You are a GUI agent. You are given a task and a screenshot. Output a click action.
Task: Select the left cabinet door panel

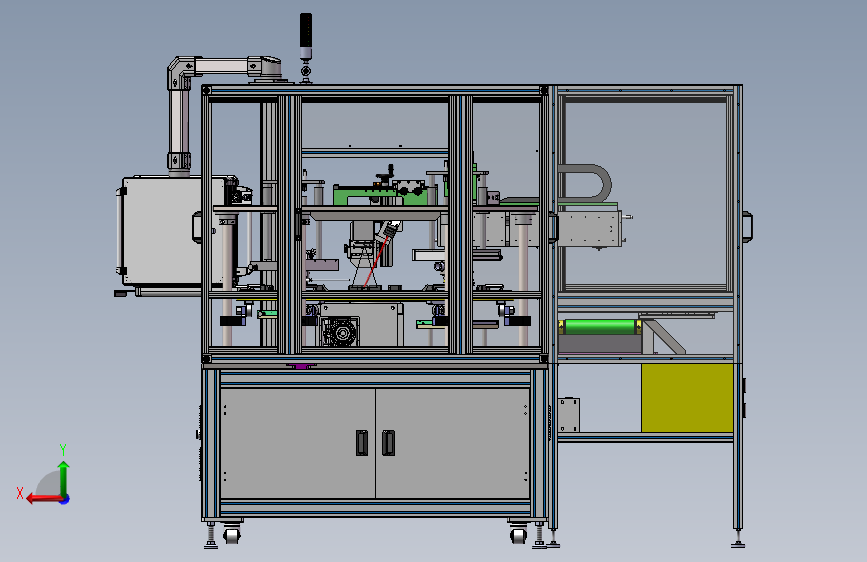(x=297, y=443)
